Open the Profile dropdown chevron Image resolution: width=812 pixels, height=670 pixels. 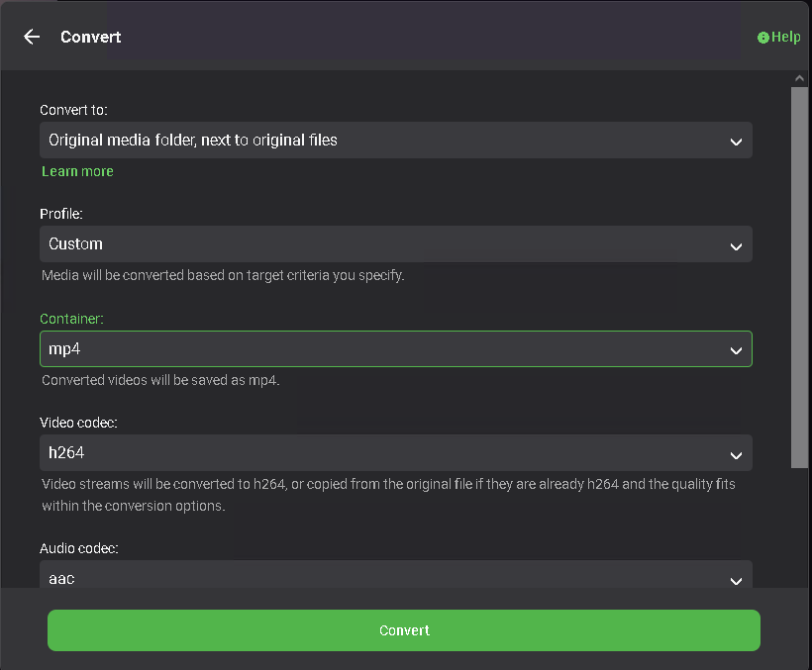(x=736, y=244)
